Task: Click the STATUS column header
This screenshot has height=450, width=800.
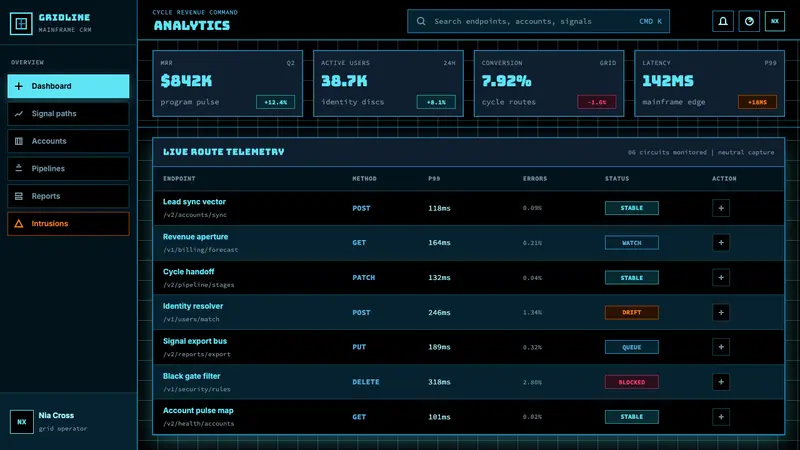Action: [617, 179]
